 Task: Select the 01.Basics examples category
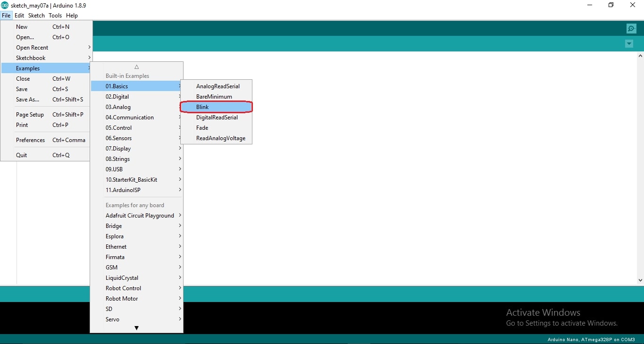click(x=136, y=86)
